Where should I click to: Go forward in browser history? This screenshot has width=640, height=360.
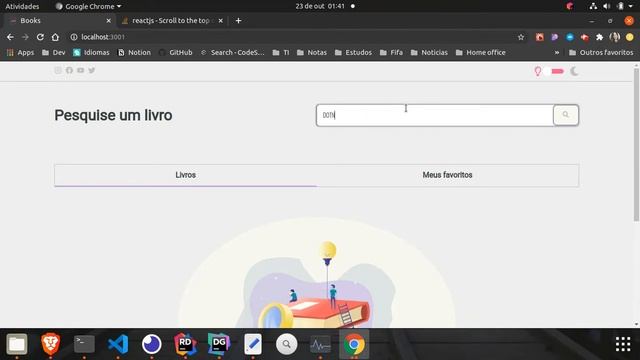[25, 37]
